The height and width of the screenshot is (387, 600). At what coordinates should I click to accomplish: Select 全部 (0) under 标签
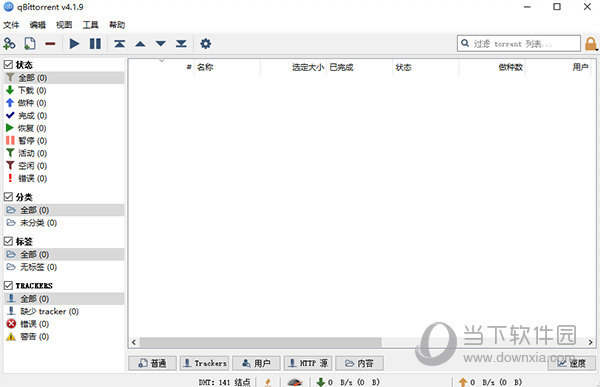(x=64, y=255)
